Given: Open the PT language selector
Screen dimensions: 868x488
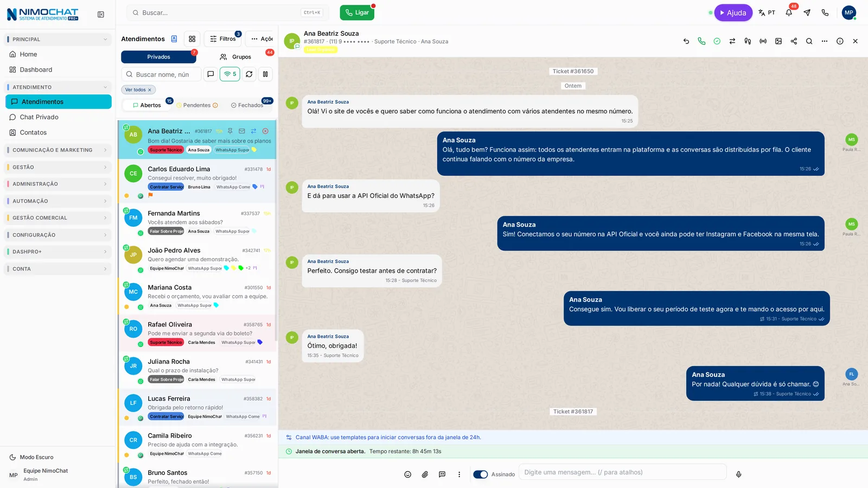Looking at the screenshot, I should tap(767, 12).
